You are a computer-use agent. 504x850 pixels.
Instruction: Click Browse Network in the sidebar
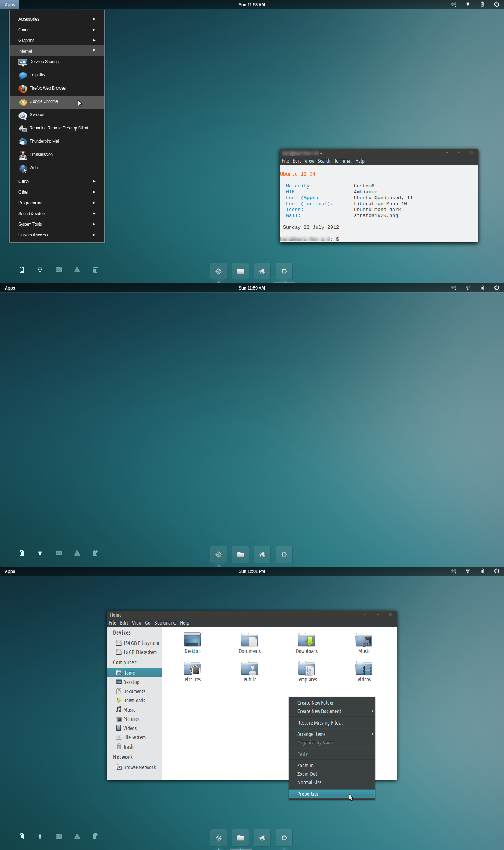pyautogui.click(x=139, y=767)
